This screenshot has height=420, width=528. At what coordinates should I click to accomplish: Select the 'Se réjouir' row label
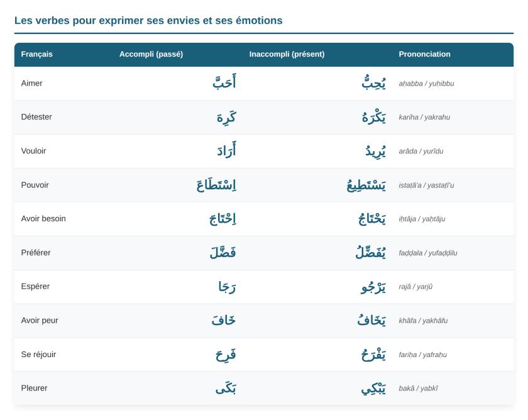tap(38, 355)
